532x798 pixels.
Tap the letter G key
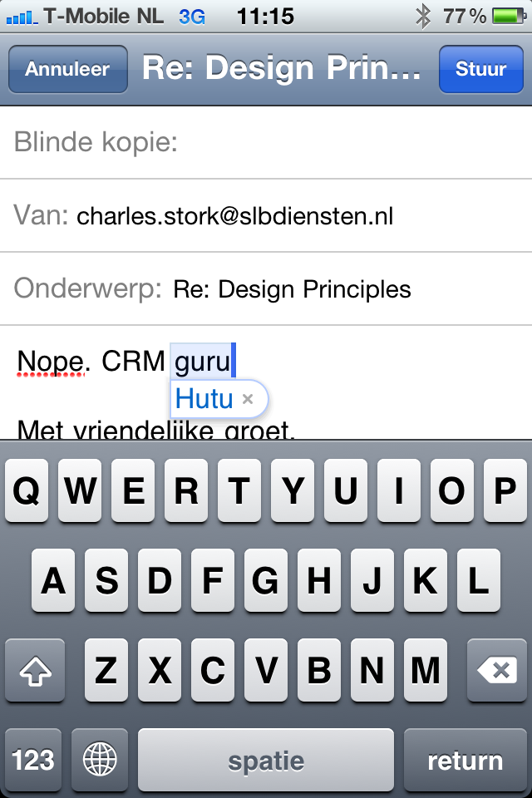[265, 581]
